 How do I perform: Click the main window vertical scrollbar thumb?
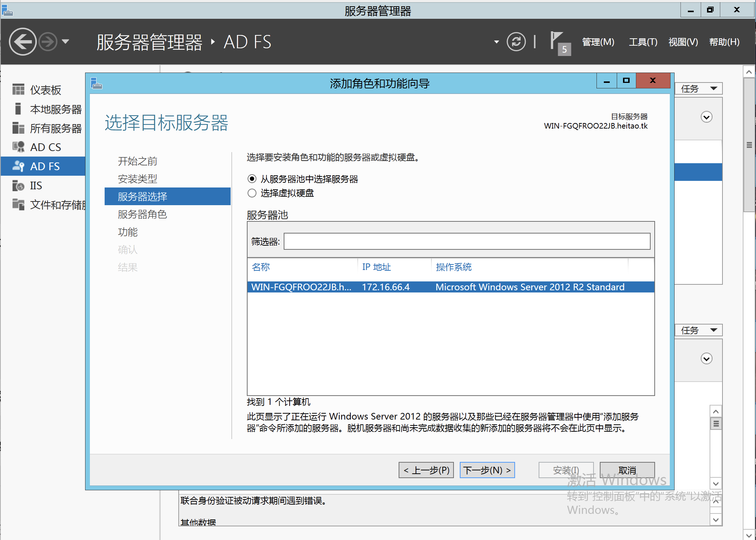coord(749,145)
